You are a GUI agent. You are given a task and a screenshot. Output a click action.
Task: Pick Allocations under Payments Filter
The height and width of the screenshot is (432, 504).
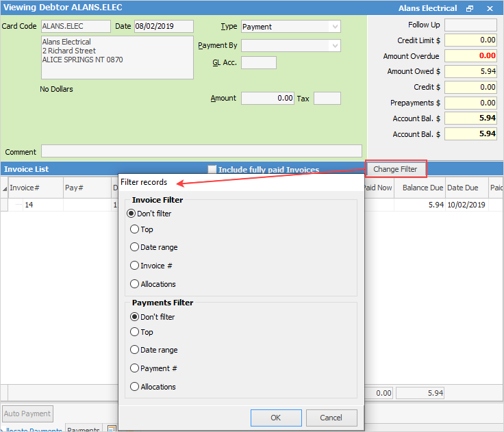135,387
